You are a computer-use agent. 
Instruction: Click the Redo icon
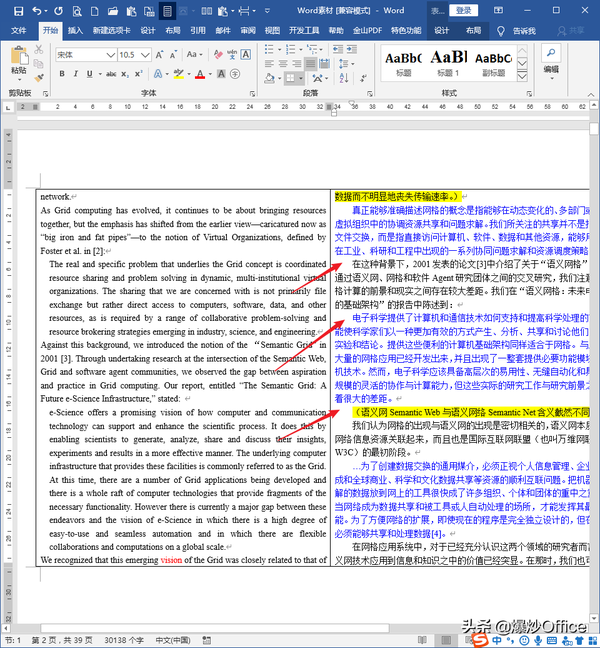58,11
